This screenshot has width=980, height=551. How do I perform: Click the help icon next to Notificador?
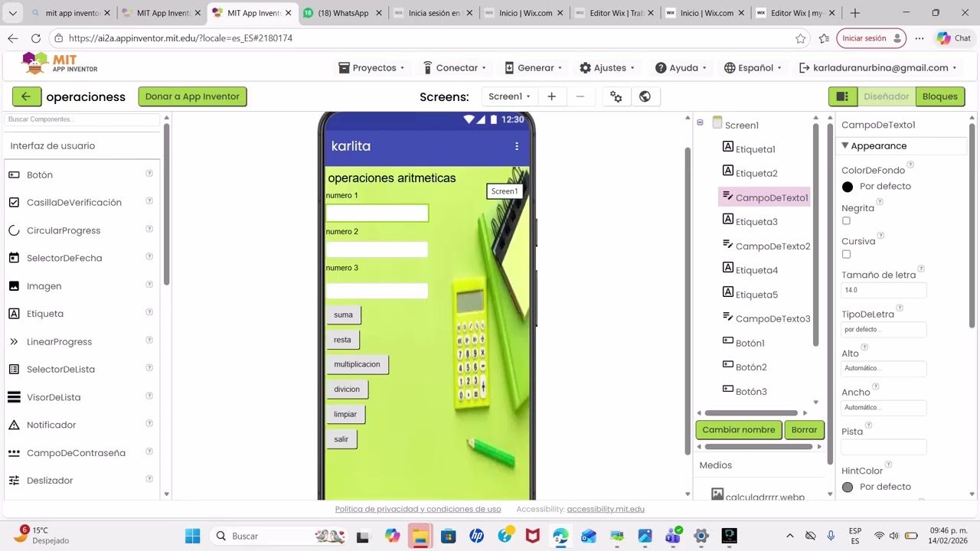coord(149,424)
